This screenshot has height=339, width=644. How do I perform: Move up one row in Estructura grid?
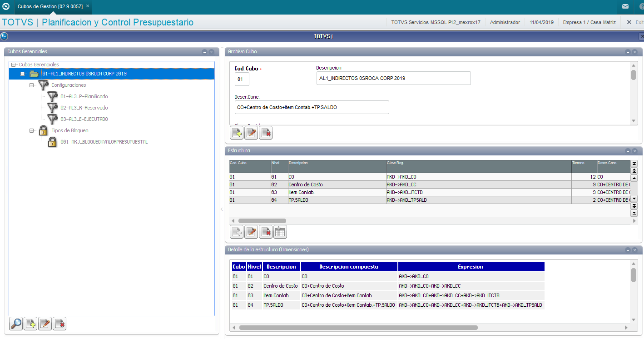coord(634,178)
